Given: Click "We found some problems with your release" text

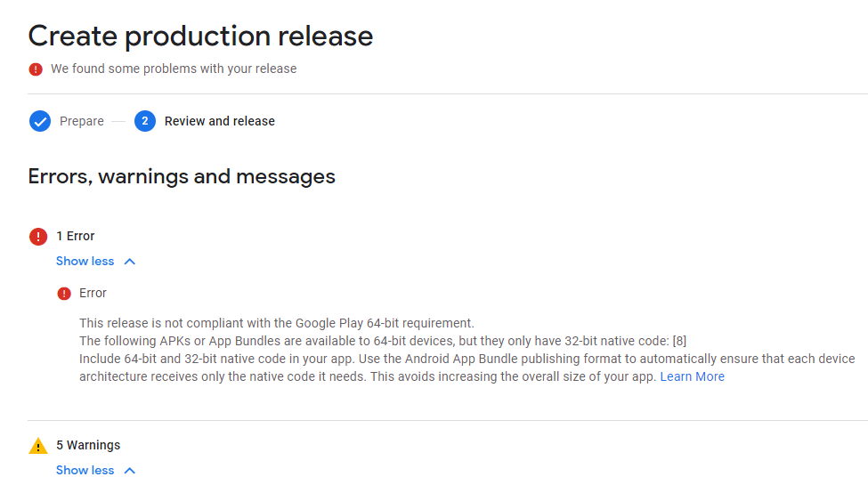Looking at the screenshot, I should coord(174,69).
